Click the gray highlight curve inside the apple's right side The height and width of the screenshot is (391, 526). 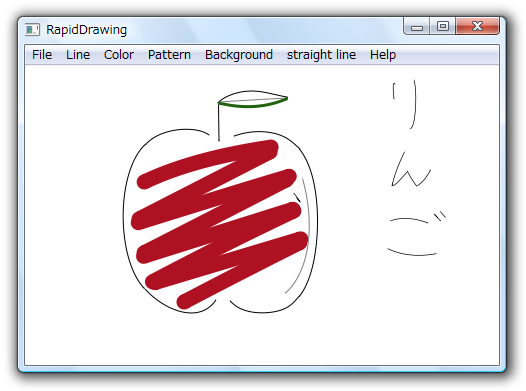coord(300,236)
